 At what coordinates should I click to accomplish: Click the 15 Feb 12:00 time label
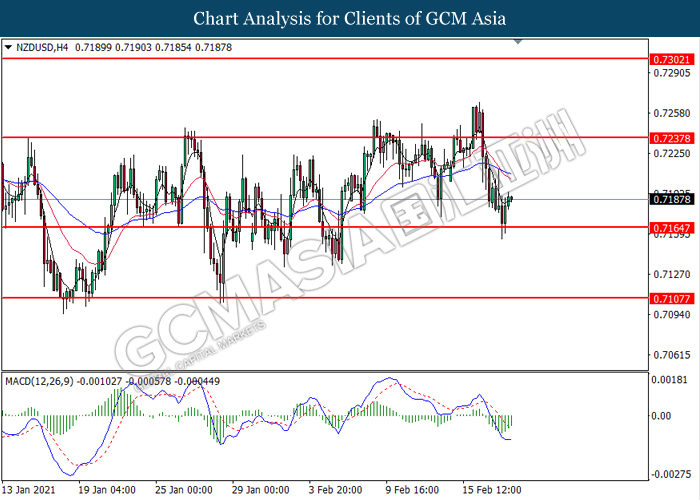pyautogui.click(x=492, y=490)
